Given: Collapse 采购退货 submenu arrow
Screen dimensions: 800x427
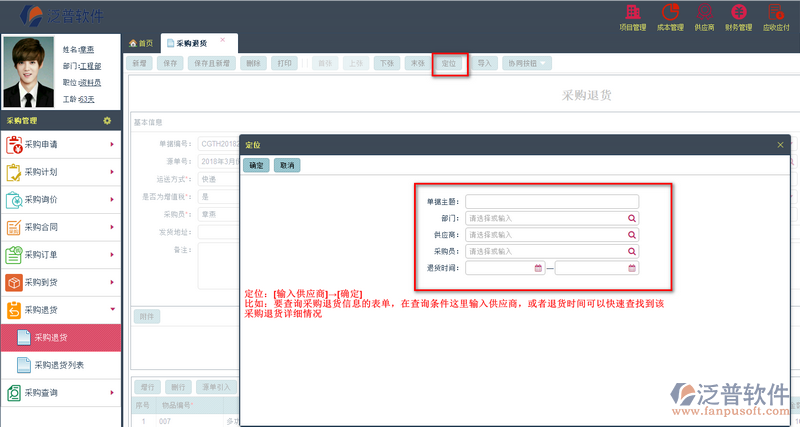Looking at the screenshot, I should pos(112,309).
